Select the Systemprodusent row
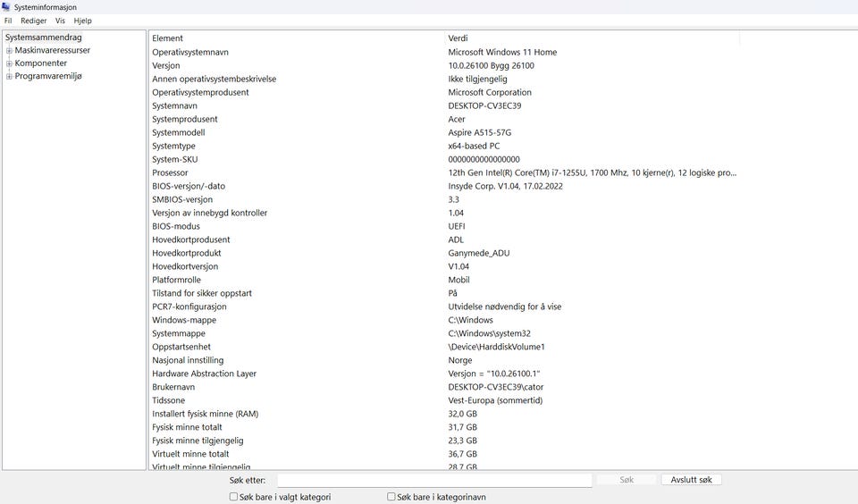 (x=185, y=119)
